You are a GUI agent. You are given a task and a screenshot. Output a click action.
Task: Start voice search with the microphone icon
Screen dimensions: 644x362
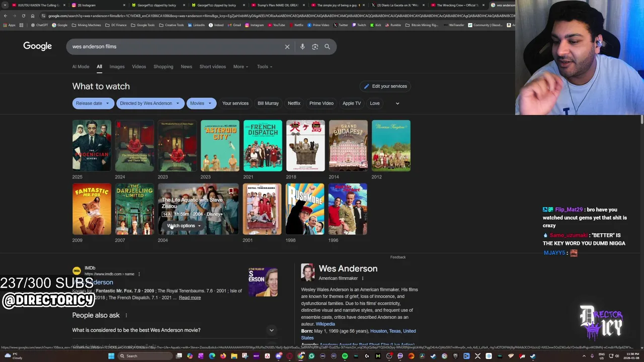302,47
